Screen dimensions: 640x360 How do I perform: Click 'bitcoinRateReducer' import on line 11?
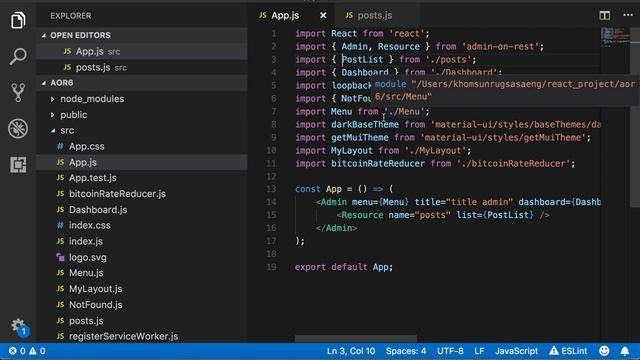click(378, 164)
